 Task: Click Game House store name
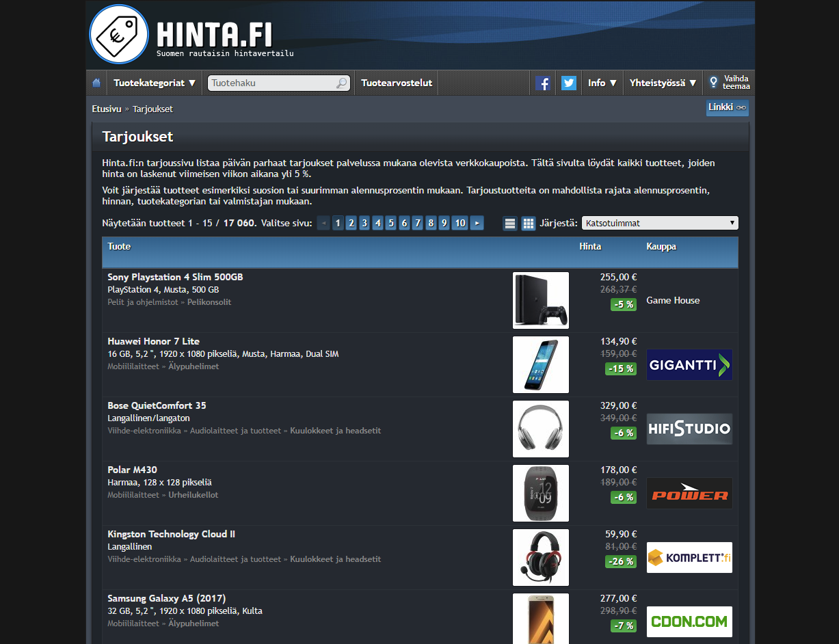pos(673,300)
